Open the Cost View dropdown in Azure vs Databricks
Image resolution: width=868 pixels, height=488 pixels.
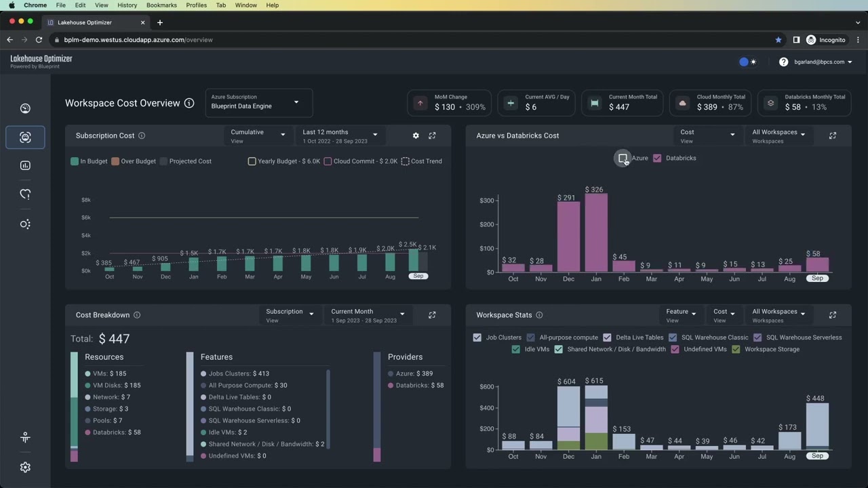[707, 136]
